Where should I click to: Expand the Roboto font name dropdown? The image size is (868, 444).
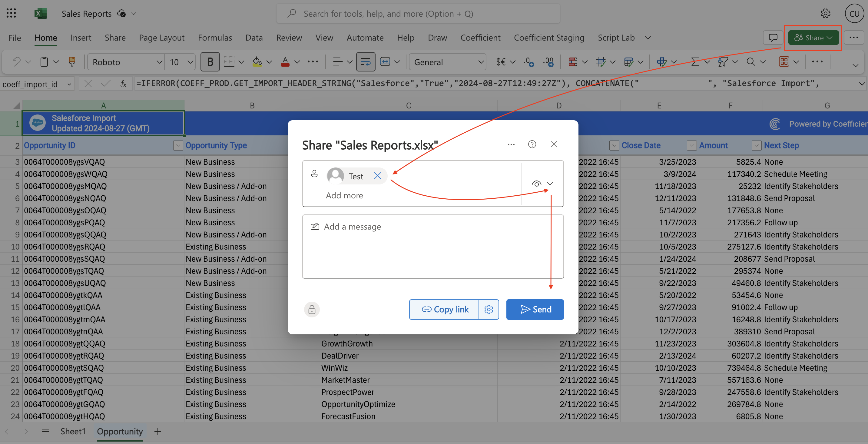(159, 62)
